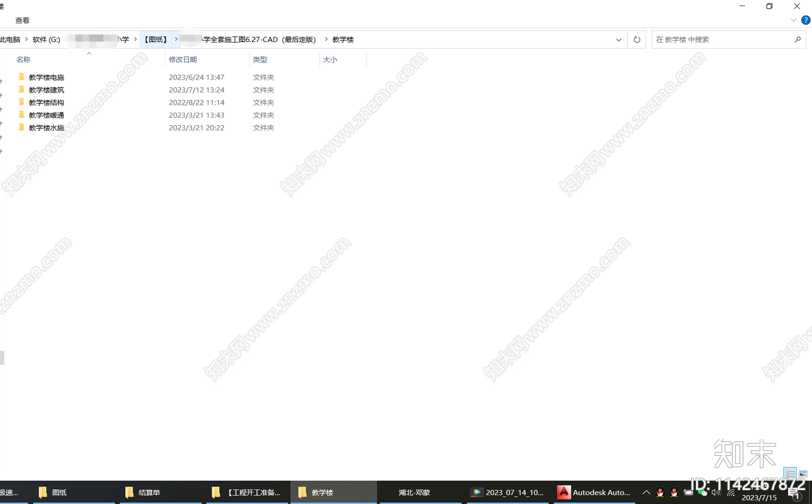Expand the ribbon chevron near Help
The width and height of the screenshot is (812, 504).
click(793, 20)
